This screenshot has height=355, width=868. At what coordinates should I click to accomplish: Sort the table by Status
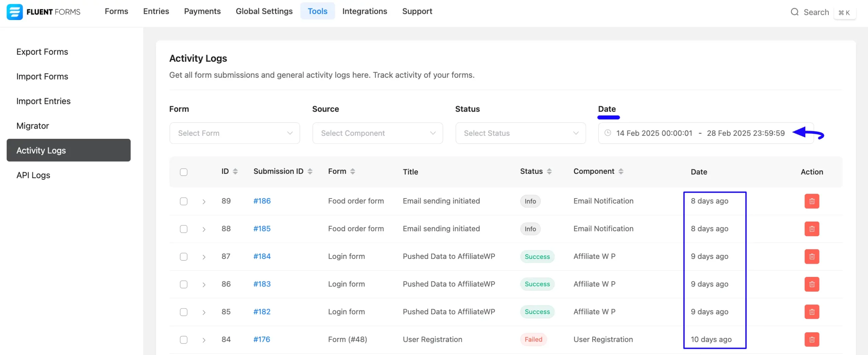(549, 171)
